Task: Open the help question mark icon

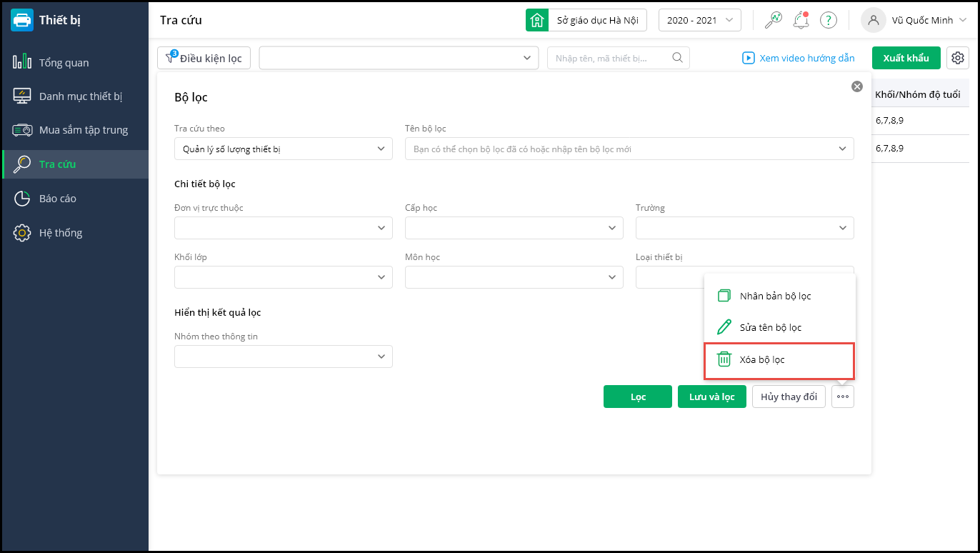Action: coord(828,20)
